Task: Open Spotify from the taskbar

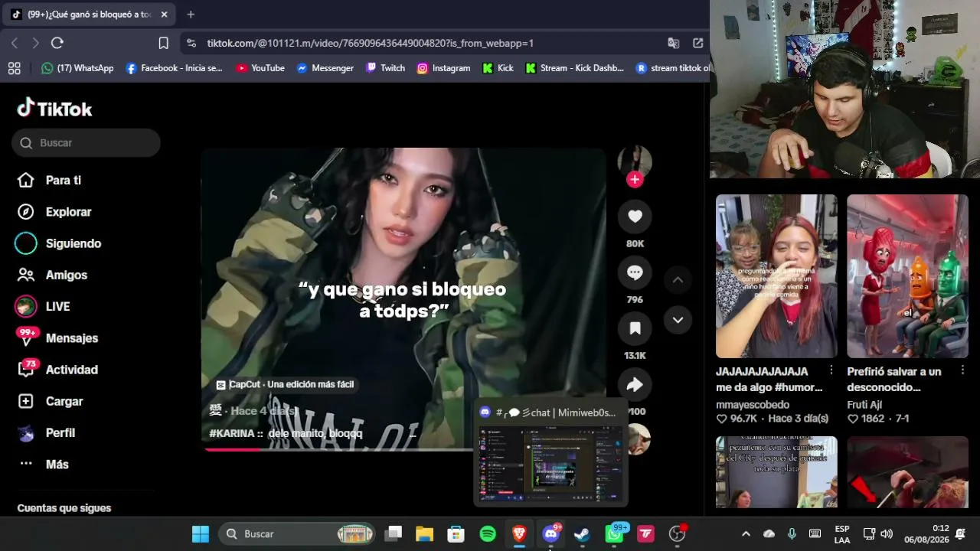Action: [x=488, y=534]
